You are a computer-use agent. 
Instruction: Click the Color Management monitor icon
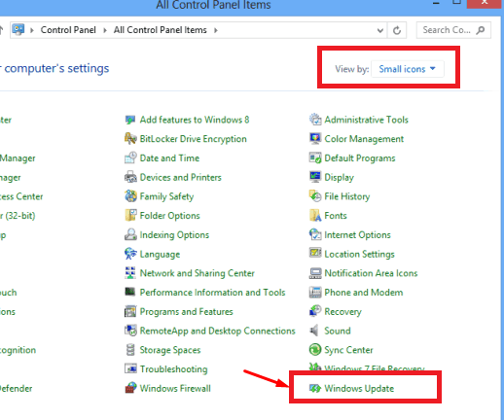pos(315,139)
